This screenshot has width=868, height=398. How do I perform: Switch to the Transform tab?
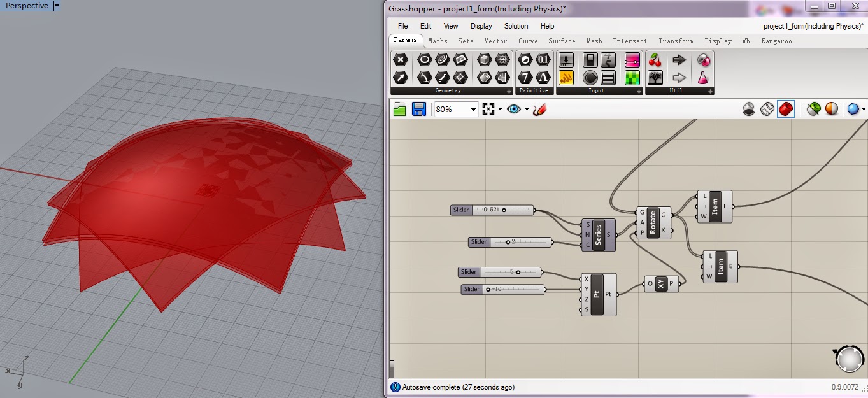676,41
